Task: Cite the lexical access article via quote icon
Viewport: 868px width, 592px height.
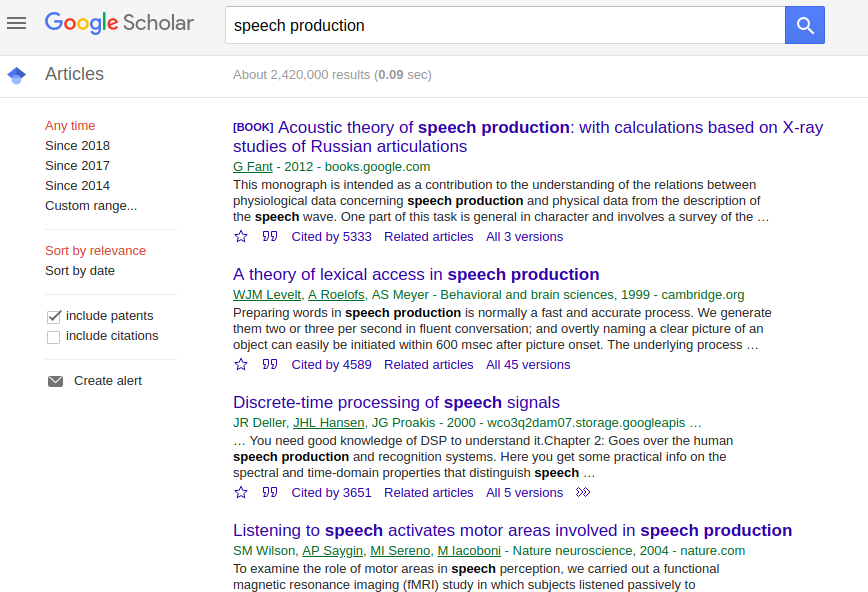Action: [270, 364]
